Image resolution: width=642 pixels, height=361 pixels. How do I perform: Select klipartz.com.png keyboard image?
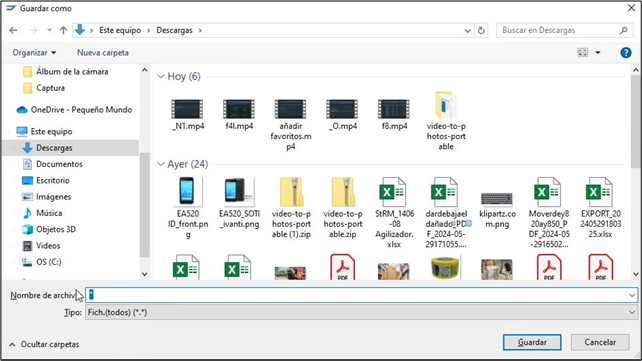point(497,210)
